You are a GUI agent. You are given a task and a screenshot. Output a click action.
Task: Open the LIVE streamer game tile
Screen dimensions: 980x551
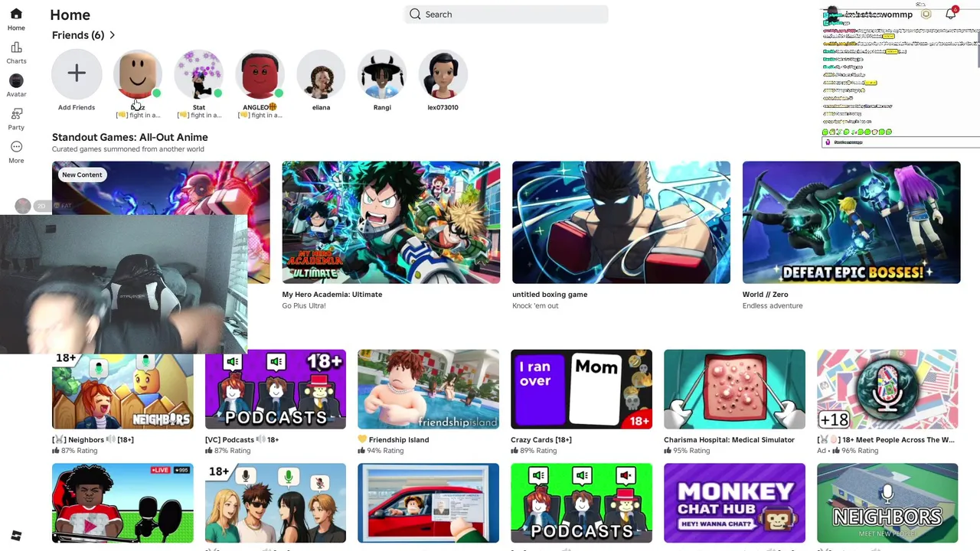(122, 503)
